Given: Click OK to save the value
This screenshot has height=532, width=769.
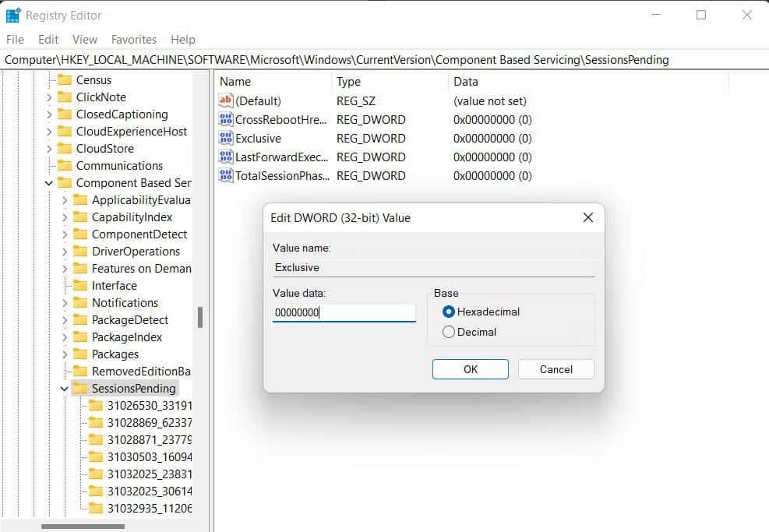Looking at the screenshot, I should coord(470,368).
